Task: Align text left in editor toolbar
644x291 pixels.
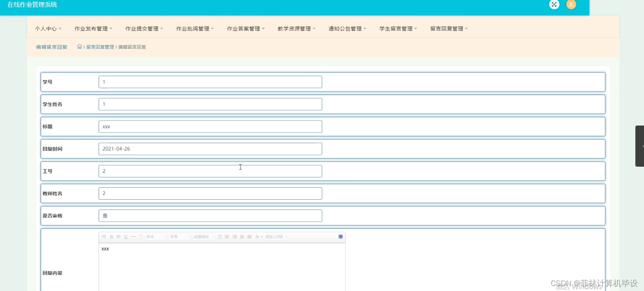Action: (227, 237)
